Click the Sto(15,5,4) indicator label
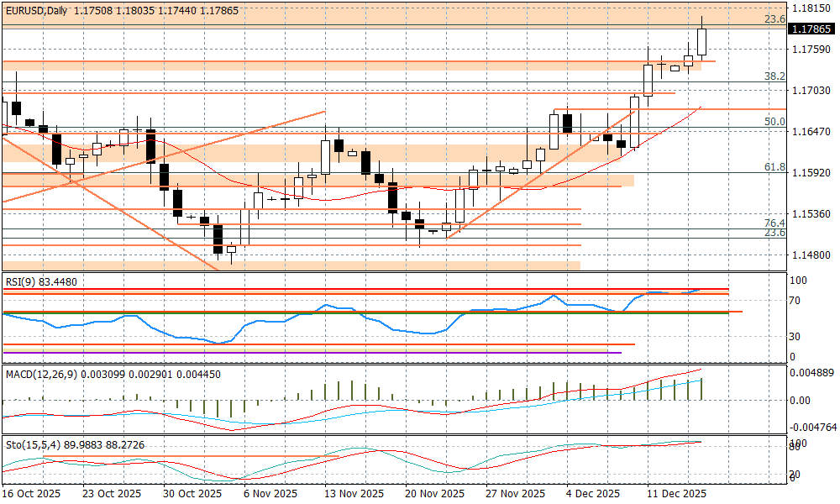840x504 pixels. pyautogui.click(x=31, y=444)
